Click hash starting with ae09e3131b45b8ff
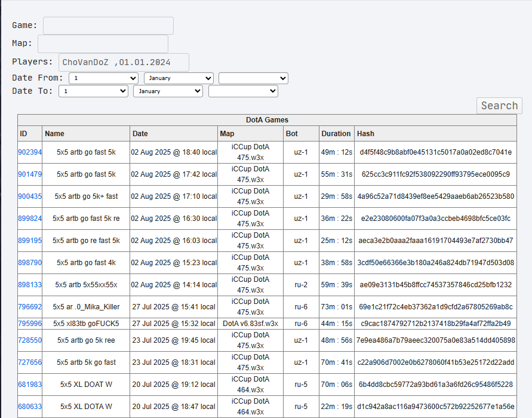 tap(436, 284)
